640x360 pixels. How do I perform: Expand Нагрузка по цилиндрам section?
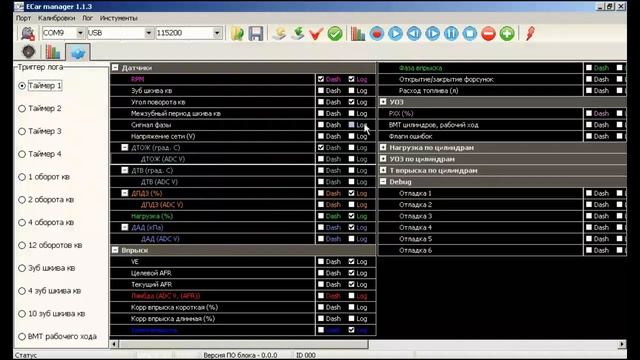point(383,147)
